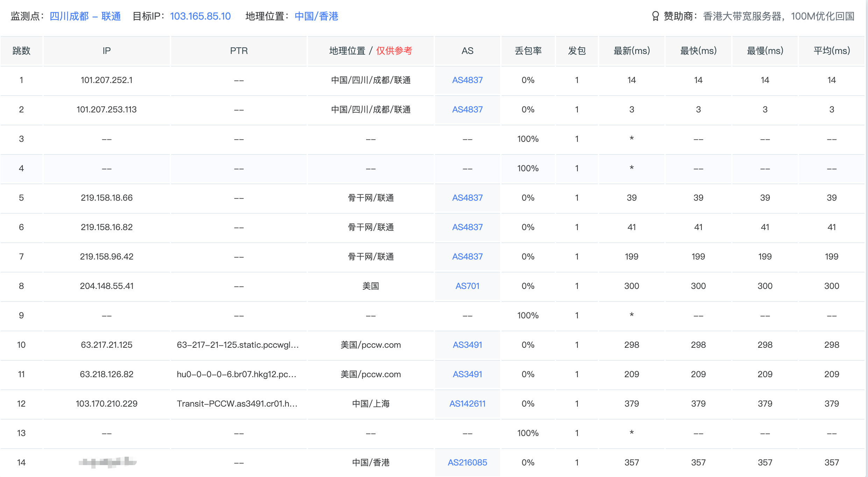This screenshot has height=477, width=868.
Task: Click 美国/pccw.com in hop 11 row
Action: (371, 374)
